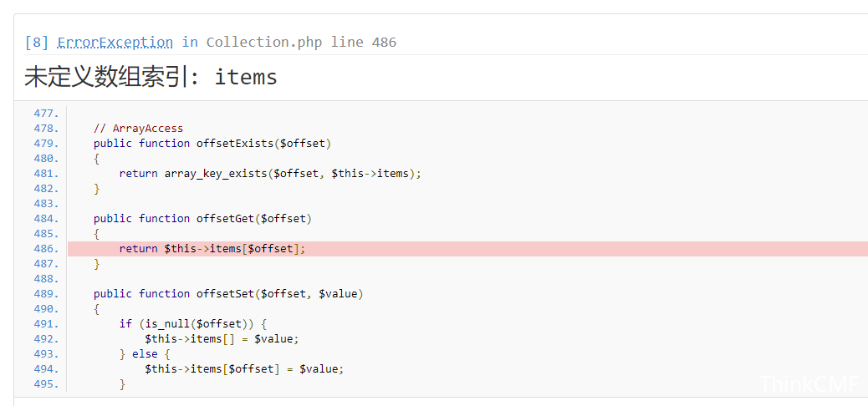Click line number 489 in gutter
This screenshot has width=868, height=406.
pos(46,294)
